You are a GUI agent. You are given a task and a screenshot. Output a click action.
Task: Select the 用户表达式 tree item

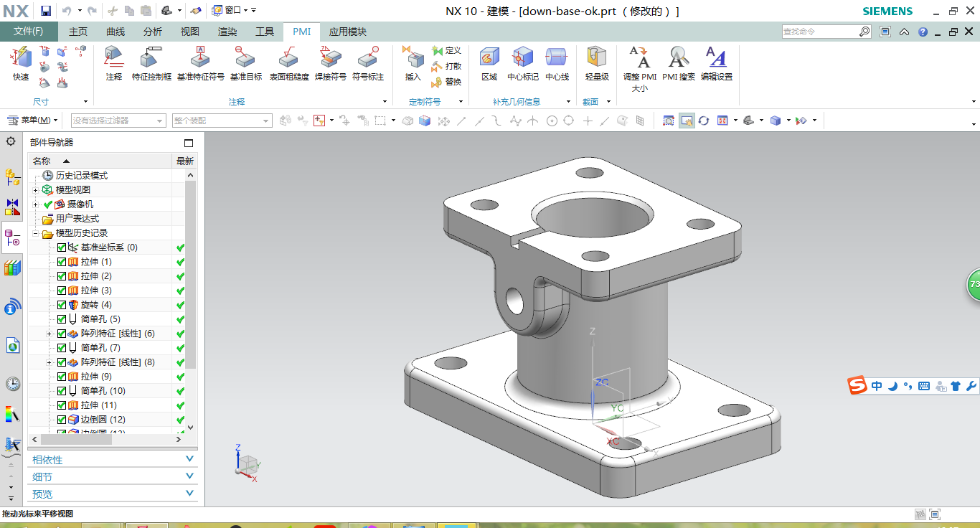77,219
